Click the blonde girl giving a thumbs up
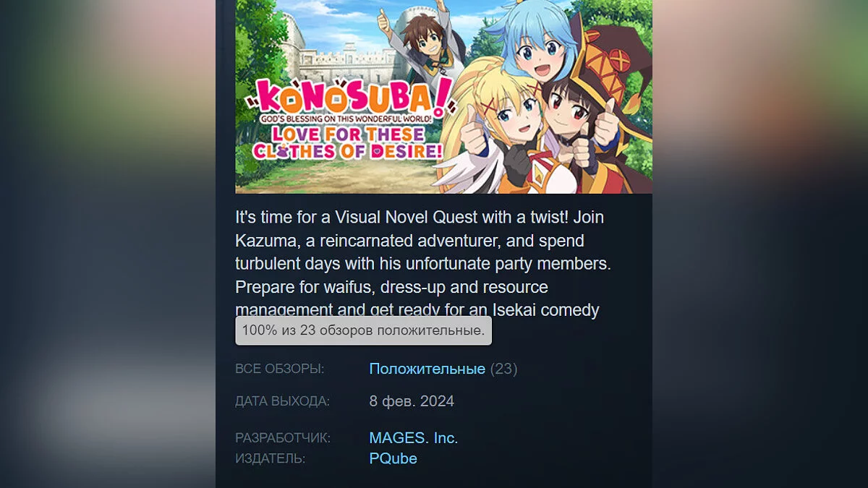The width and height of the screenshot is (868, 488). coord(492,130)
